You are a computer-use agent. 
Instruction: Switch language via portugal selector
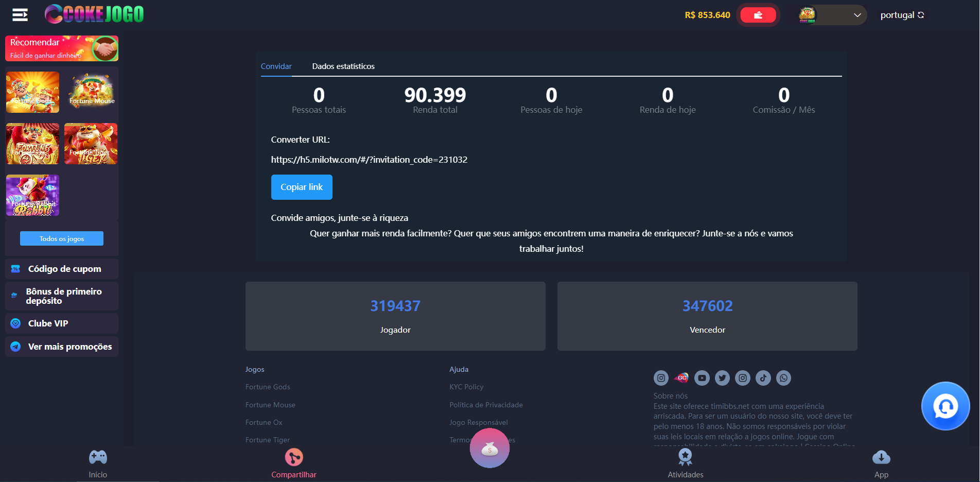click(x=902, y=15)
